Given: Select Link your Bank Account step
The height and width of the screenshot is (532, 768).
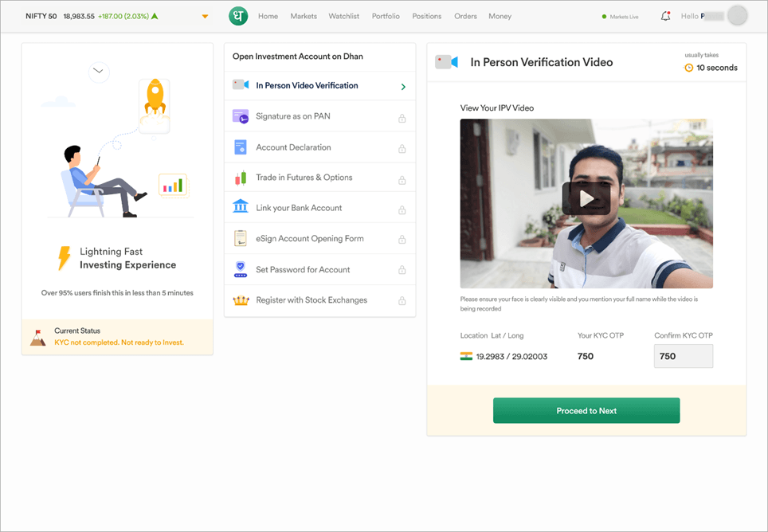Looking at the screenshot, I should pos(299,208).
